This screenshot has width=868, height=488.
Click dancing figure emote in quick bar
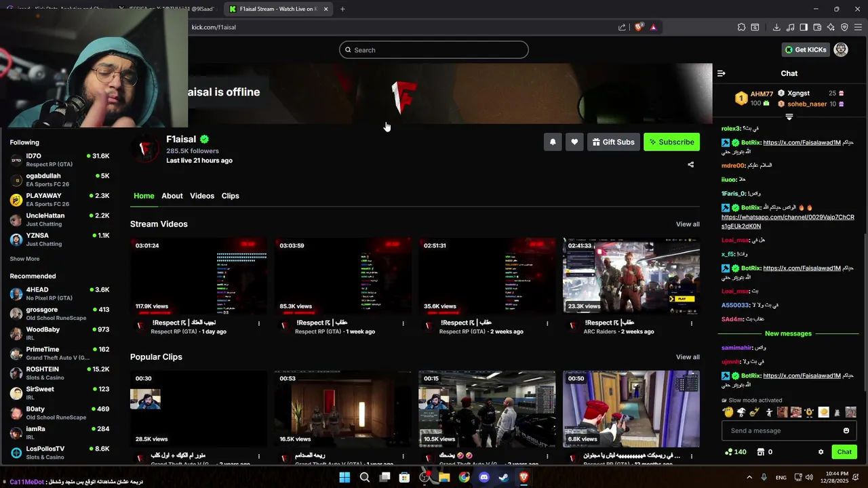[769, 412]
